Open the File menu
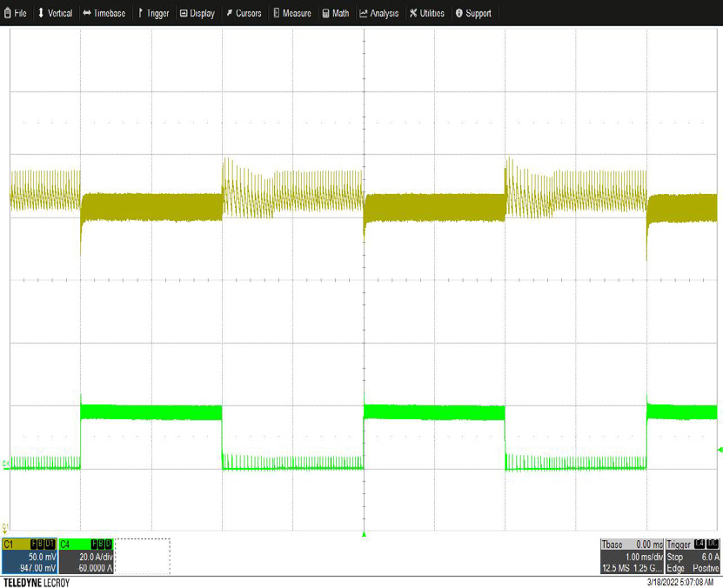Image resolution: width=723 pixels, height=588 pixels. pos(16,13)
